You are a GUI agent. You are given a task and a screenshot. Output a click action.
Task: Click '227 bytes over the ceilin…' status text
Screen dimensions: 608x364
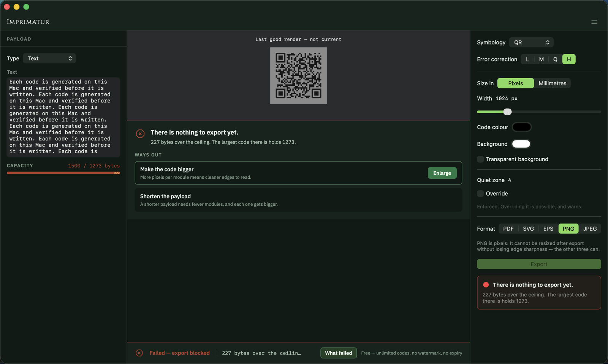(x=261, y=353)
